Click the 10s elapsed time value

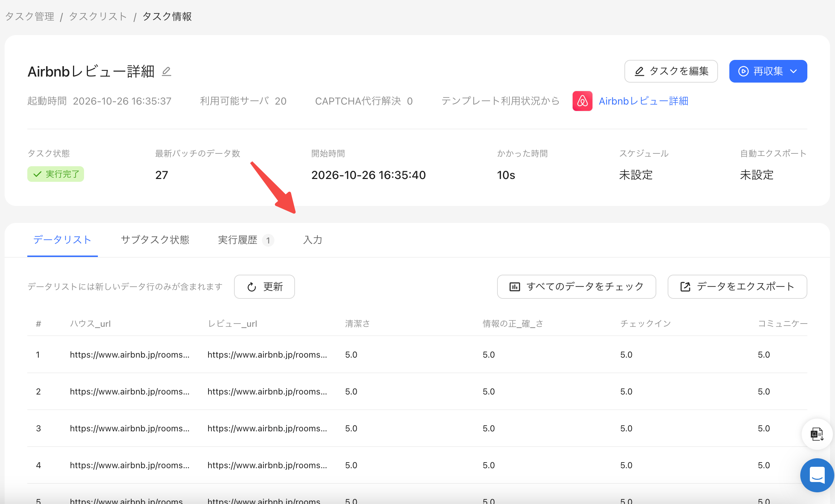[x=506, y=175]
